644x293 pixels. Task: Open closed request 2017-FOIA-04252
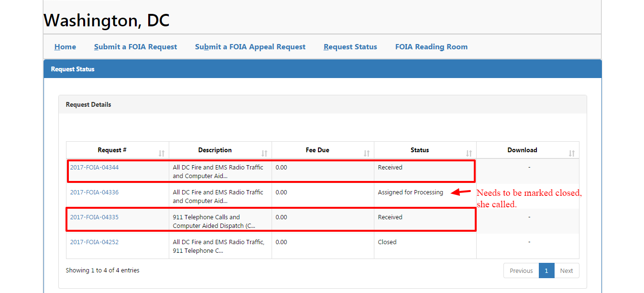click(x=94, y=242)
